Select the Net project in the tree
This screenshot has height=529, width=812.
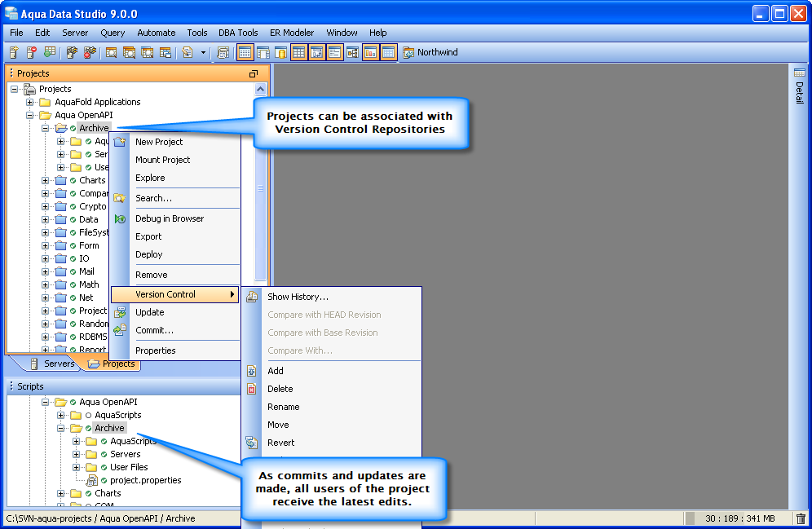[x=86, y=298]
